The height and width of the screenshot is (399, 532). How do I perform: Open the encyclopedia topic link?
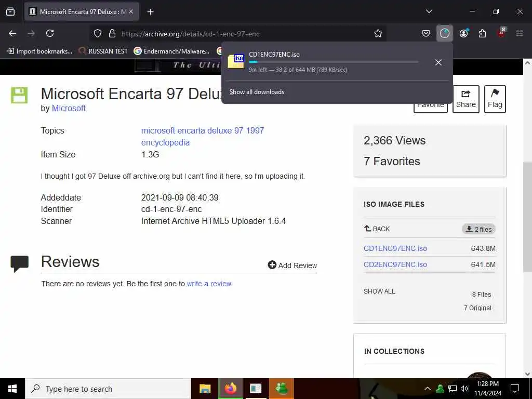pos(165,142)
